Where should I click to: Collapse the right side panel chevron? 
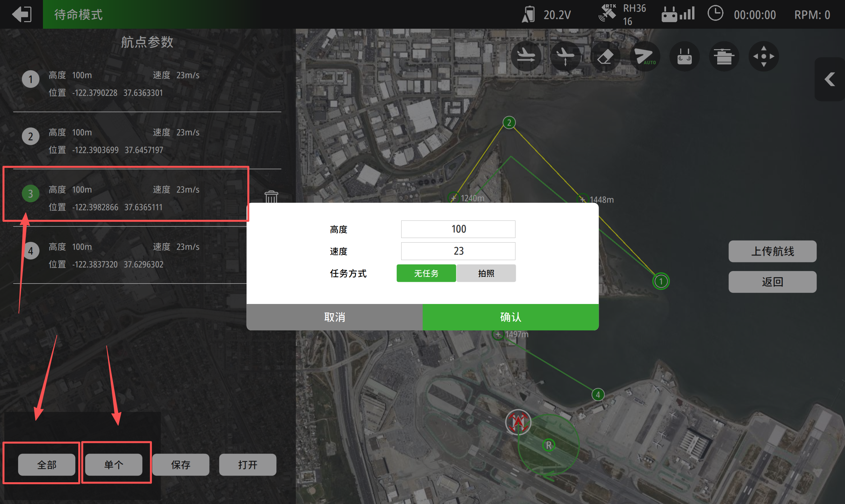pos(829,79)
